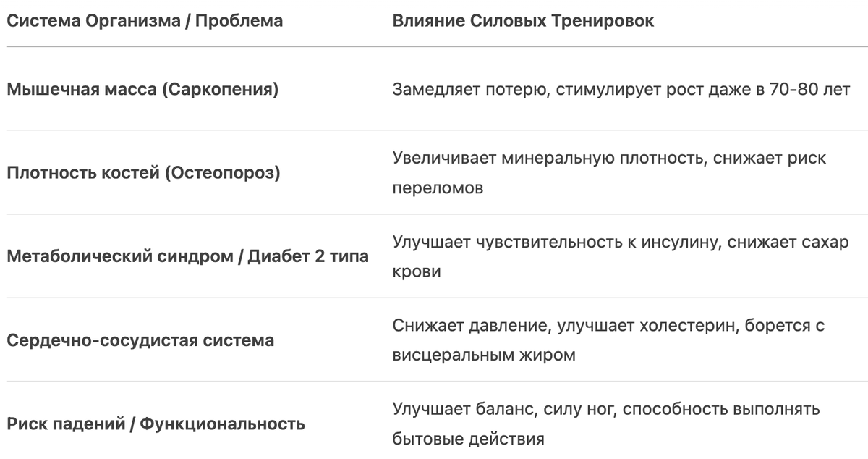Select the 'Плотность костей (Остеопороз)' cell
868x459 pixels.
(x=143, y=173)
